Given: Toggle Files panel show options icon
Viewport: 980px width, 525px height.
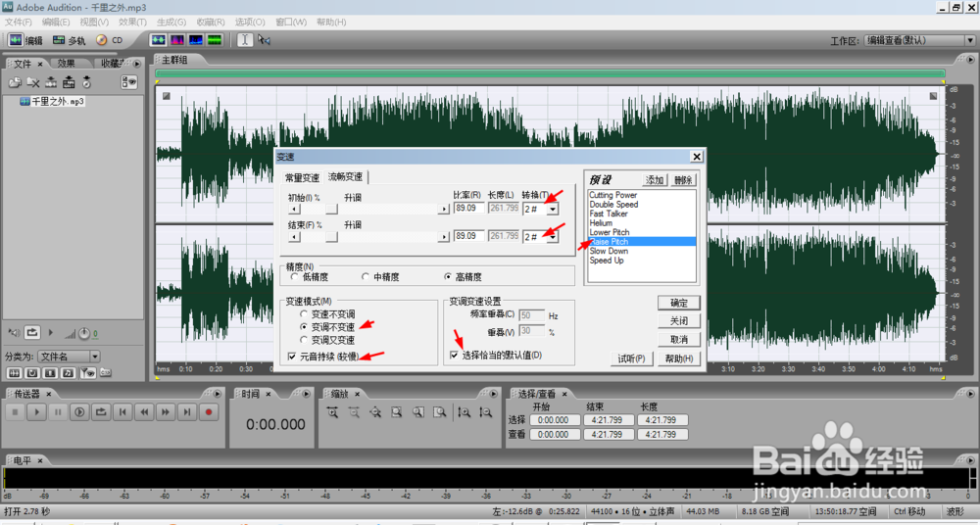Looking at the screenshot, I should tap(129, 82).
